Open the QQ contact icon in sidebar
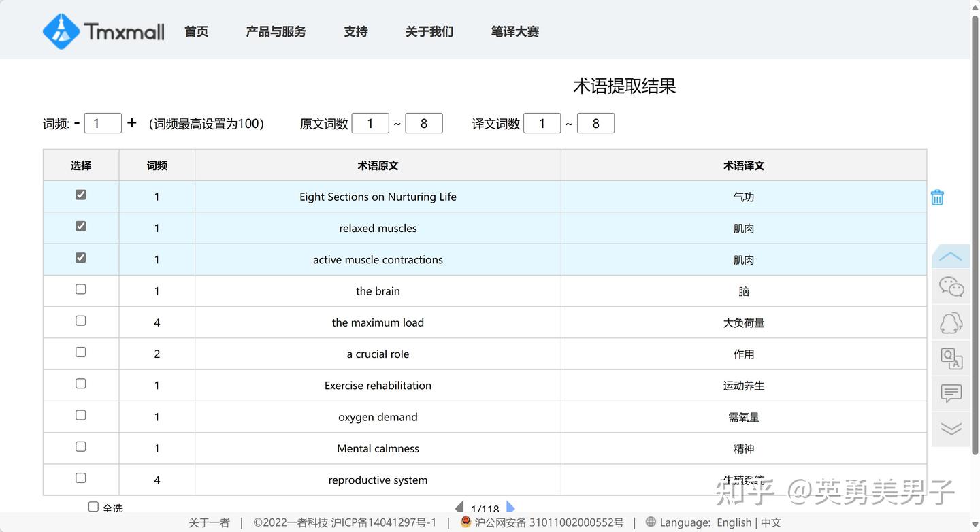 [x=950, y=322]
